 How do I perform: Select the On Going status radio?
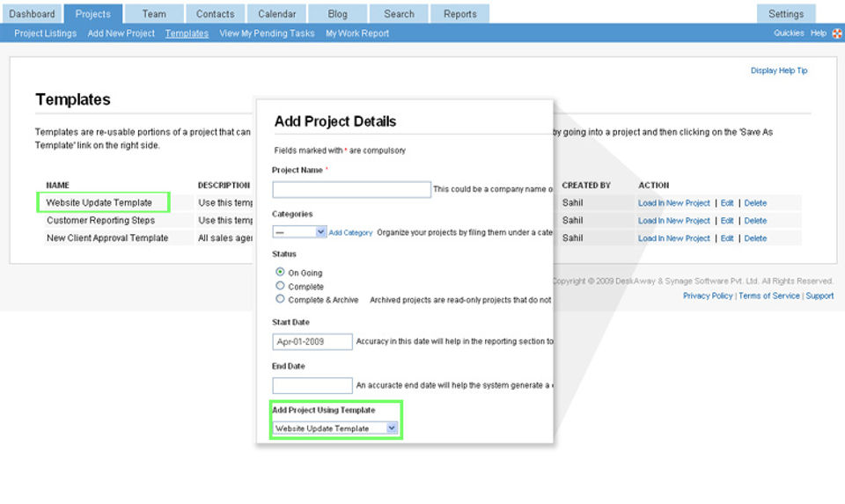coord(280,272)
